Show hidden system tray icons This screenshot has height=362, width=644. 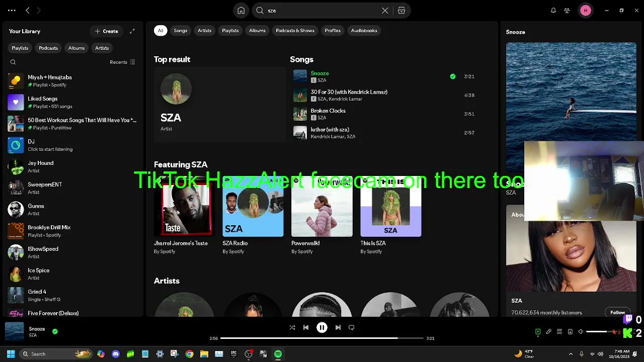pos(571,354)
